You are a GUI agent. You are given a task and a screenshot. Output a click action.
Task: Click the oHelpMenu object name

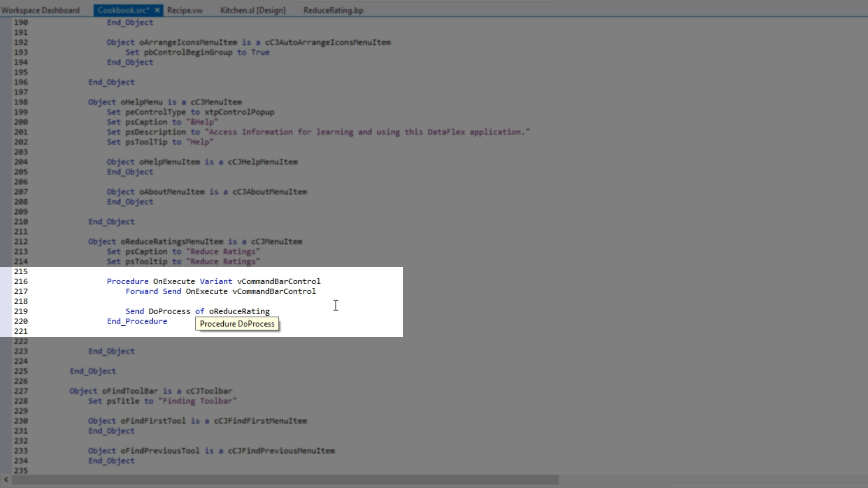(x=142, y=102)
